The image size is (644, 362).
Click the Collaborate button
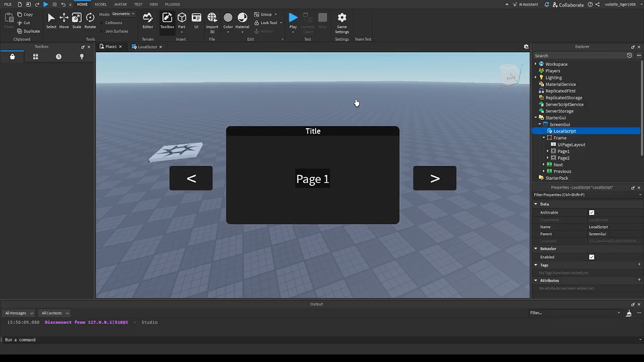coord(568,4)
